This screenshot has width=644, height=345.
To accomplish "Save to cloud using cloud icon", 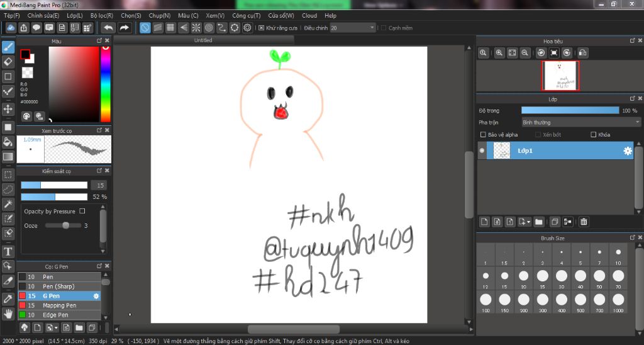I will pos(11,28).
